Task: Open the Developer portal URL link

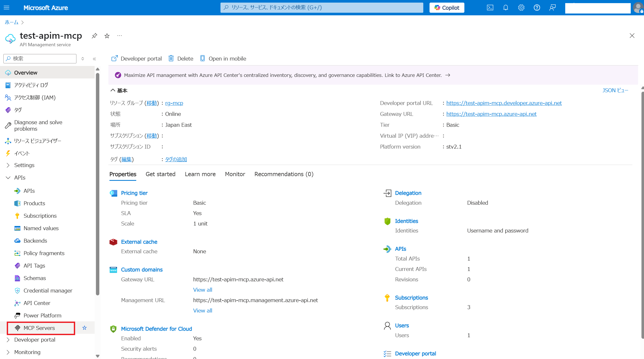Action: [504, 103]
